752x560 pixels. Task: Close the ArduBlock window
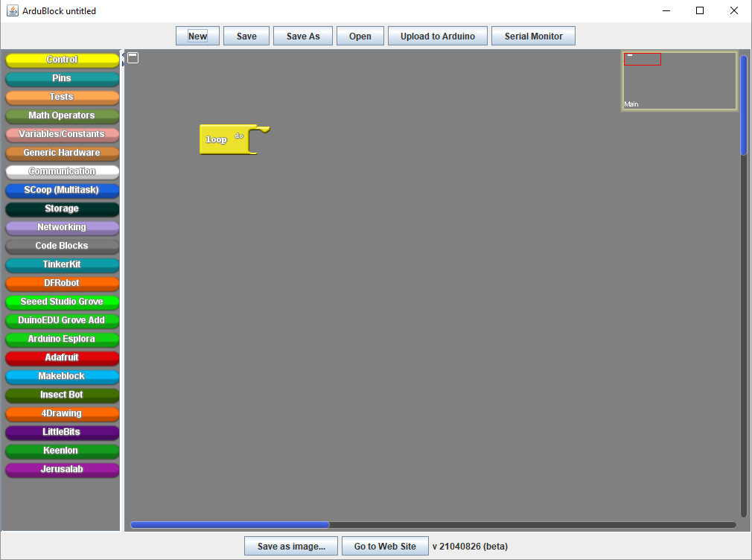point(734,10)
